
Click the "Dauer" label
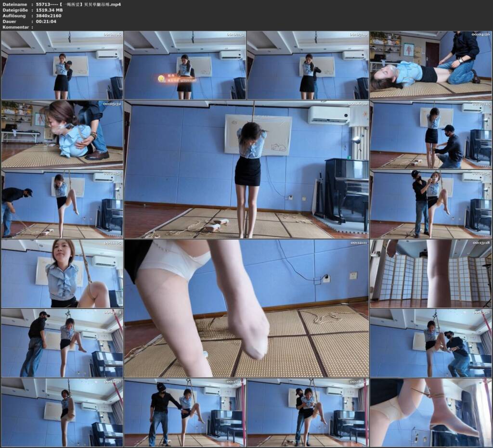click(10, 21)
